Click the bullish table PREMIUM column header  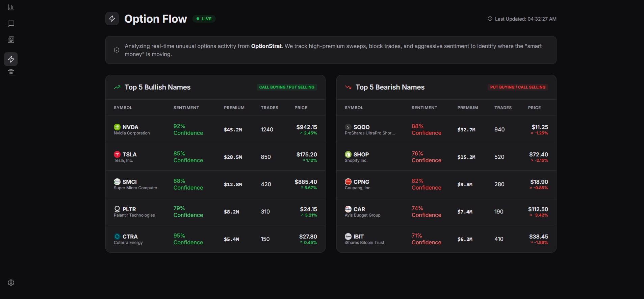click(x=234, y=108)
